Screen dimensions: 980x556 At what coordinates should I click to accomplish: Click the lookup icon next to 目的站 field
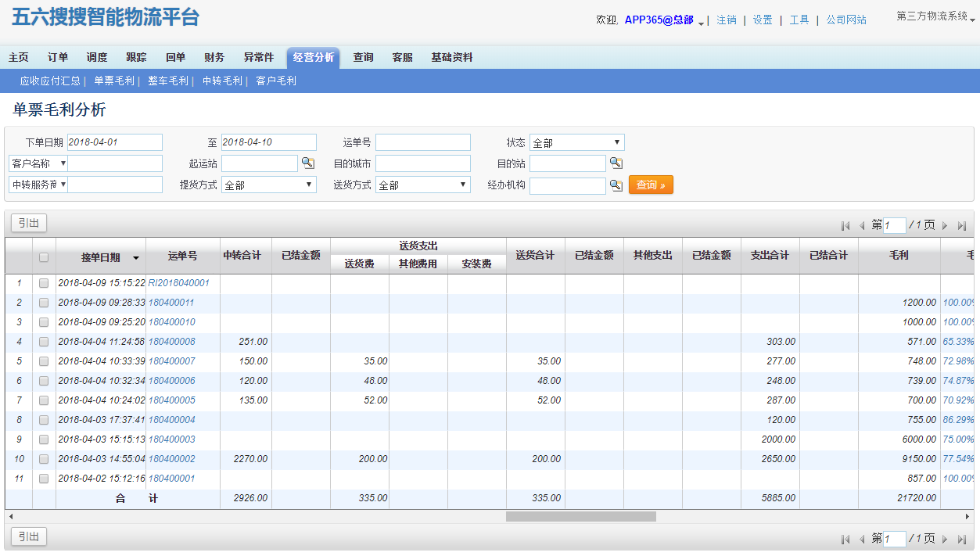[616, 163]
